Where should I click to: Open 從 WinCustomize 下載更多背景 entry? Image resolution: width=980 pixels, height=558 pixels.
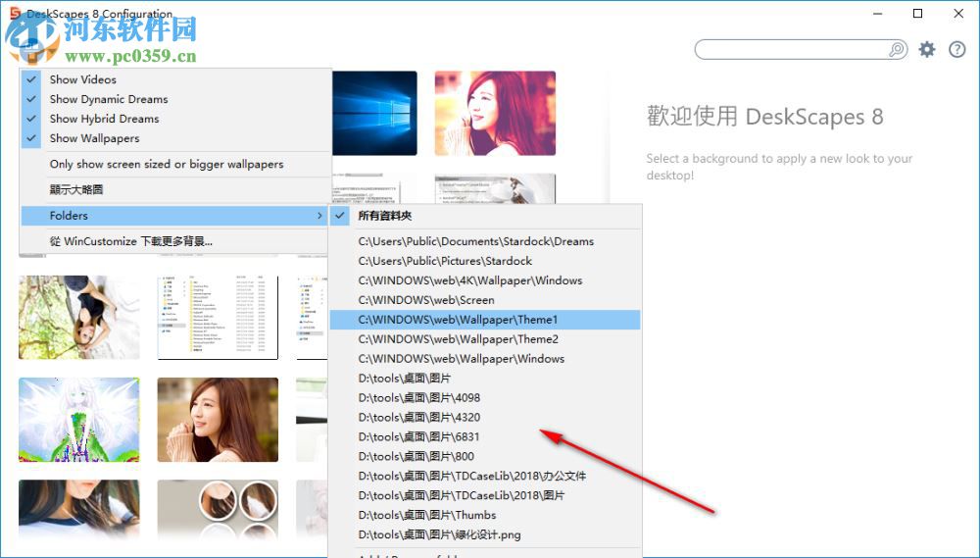point(175,241)
